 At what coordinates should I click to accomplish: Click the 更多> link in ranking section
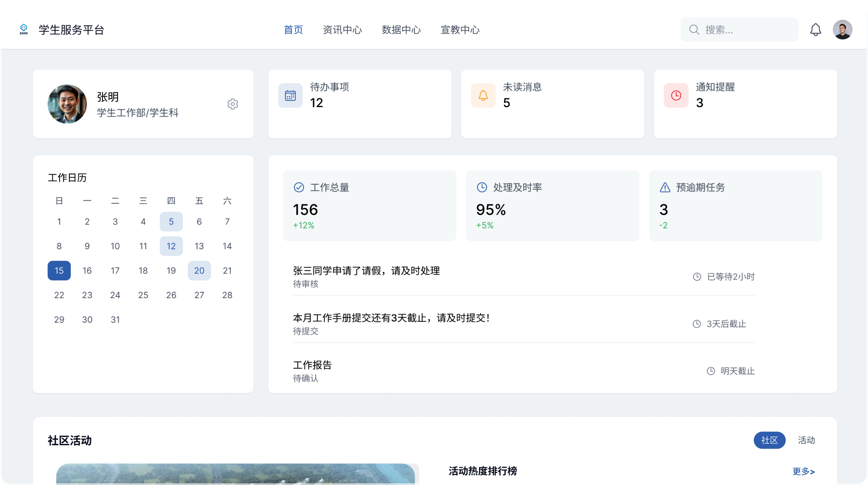pyautogui.click(x=803, y=471)
